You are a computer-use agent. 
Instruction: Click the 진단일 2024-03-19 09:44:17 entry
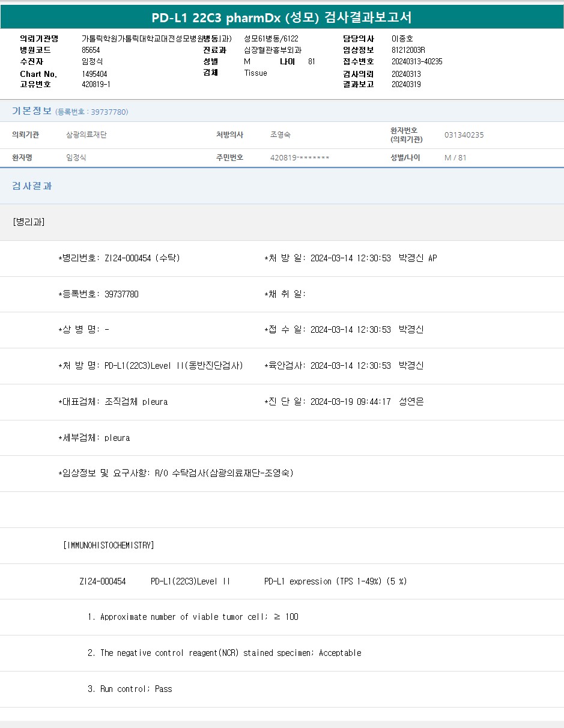click(344, 402)
